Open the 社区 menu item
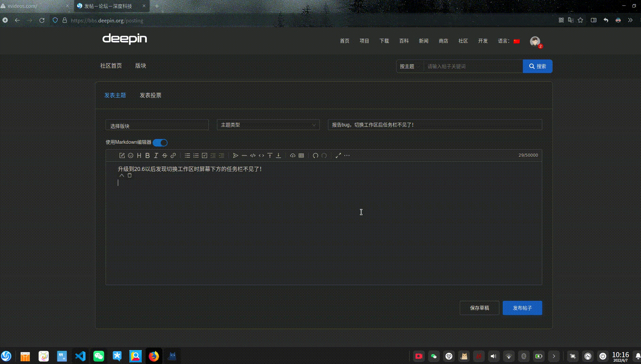 [x=463, y=41]
